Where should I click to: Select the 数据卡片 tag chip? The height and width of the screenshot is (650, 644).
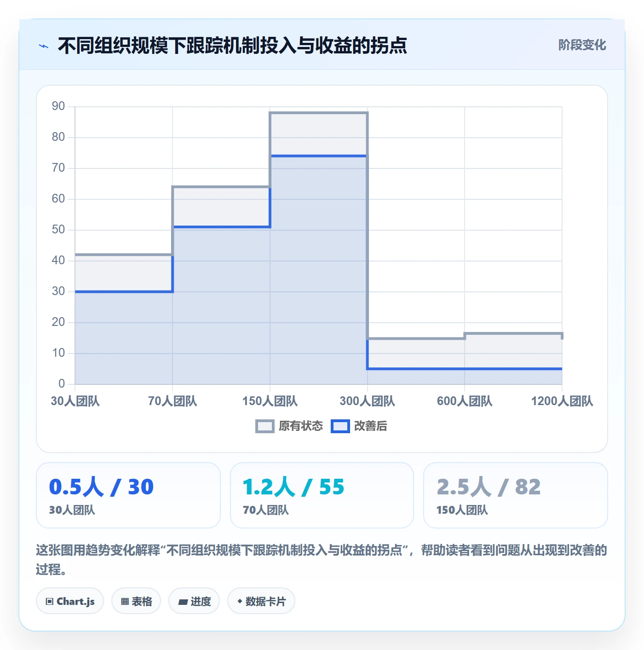coord(261,601)
